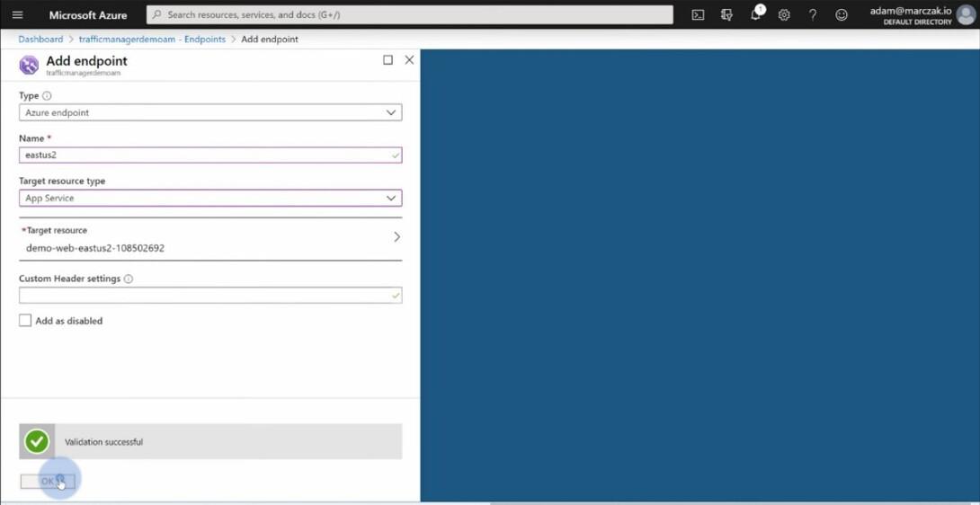Open the Azure portal hamburger menu
The height and width of the screenshot is (505, 980).
[17, 15]
